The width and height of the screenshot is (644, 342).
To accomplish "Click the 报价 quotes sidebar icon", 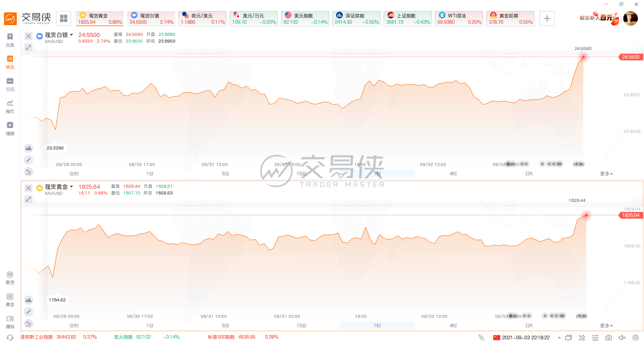I will (10, 106).
